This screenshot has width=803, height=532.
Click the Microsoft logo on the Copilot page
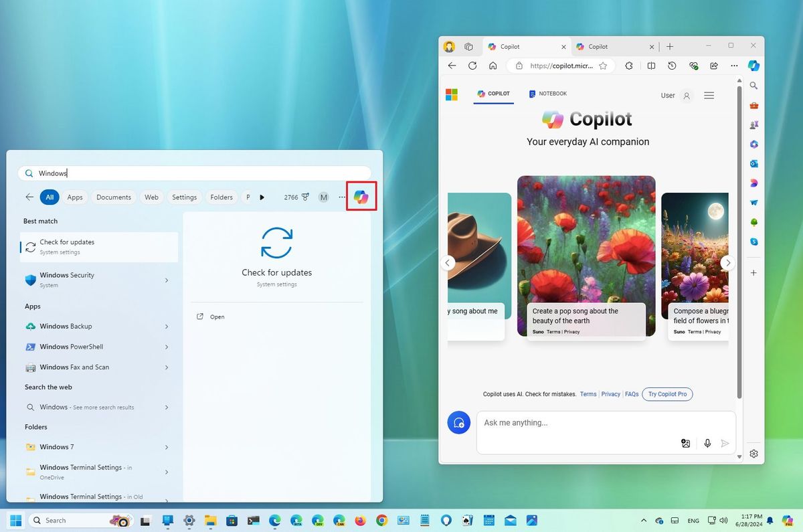point(451,94)
